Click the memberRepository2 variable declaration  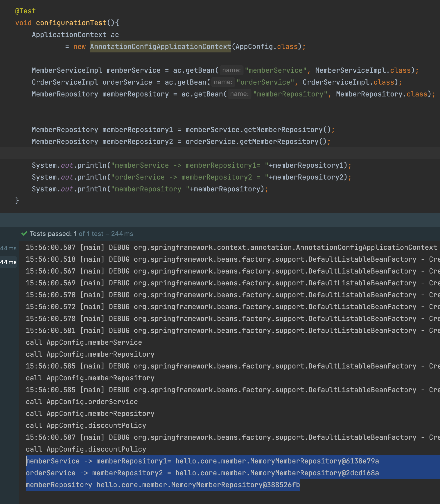[138, 142]
